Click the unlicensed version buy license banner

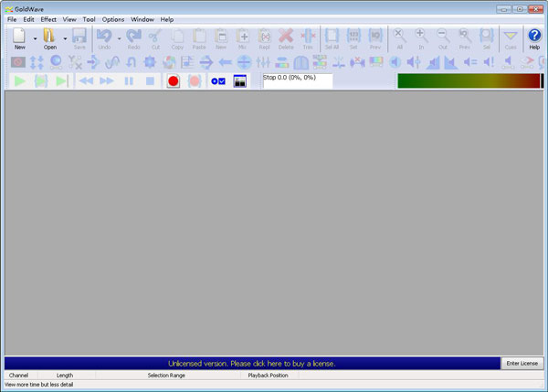click(251, 363)
